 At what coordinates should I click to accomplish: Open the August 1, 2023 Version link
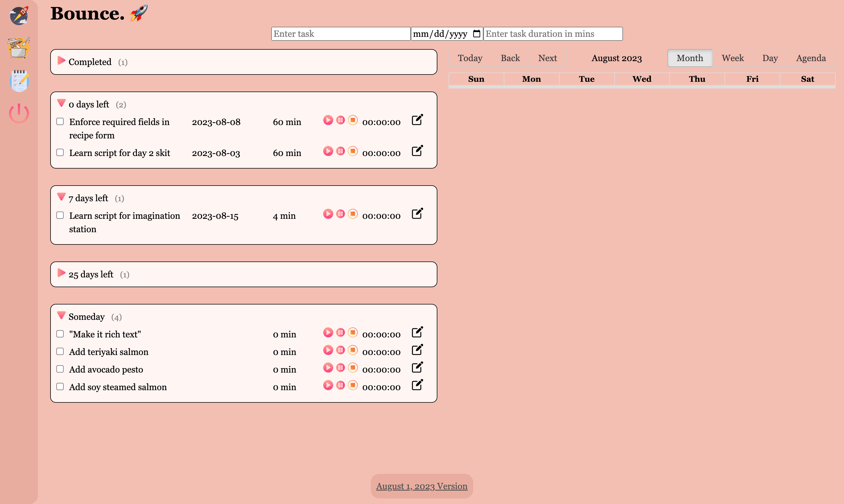421,486
